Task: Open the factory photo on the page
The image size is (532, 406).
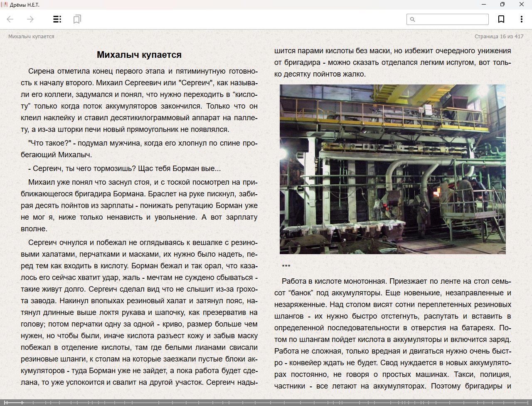Action: click(x=392, y=169)
